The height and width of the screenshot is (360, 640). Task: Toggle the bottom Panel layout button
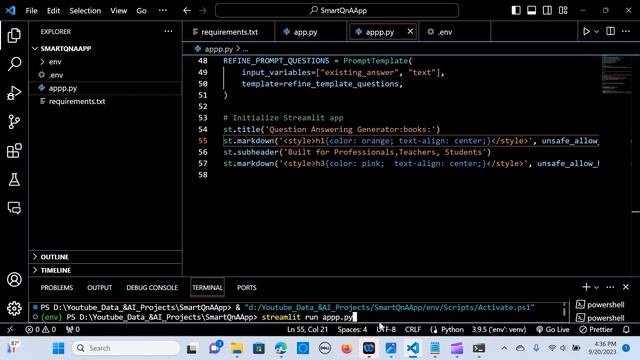531,10
